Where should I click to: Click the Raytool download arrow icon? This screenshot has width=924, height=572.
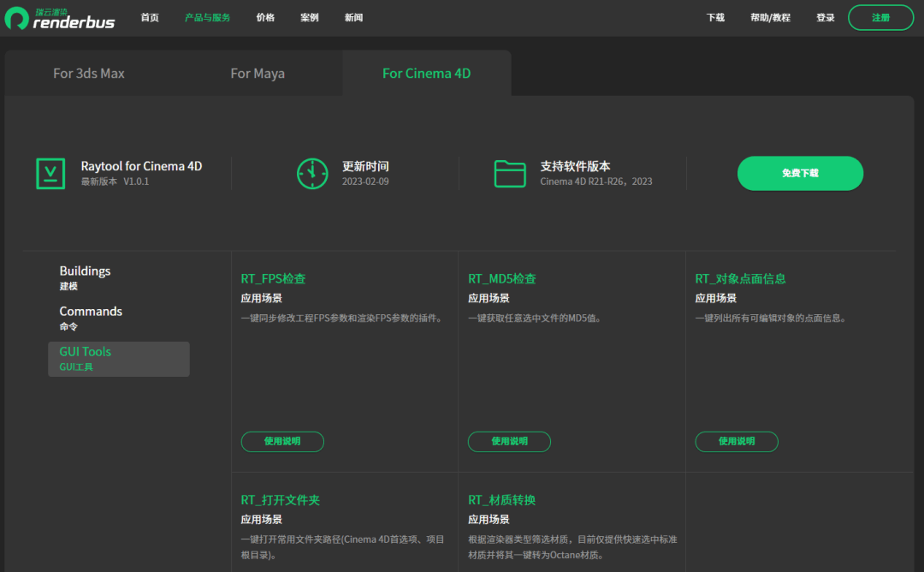pos(50,173)
